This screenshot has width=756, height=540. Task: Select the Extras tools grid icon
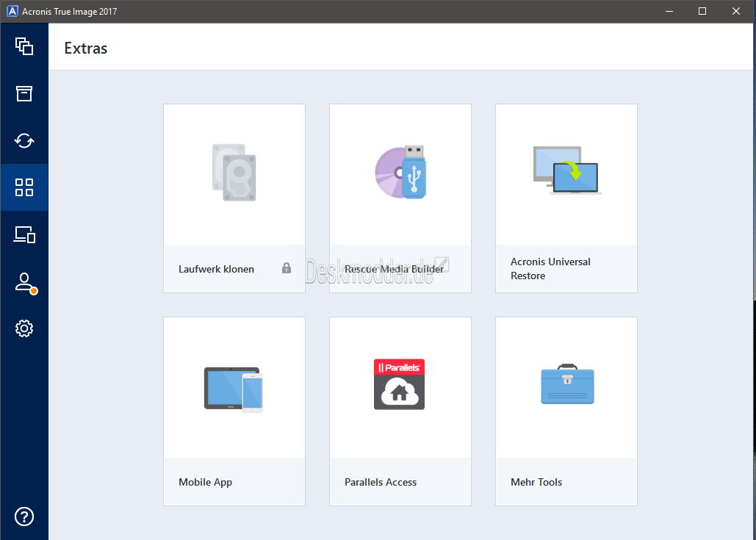click(24, 187)
